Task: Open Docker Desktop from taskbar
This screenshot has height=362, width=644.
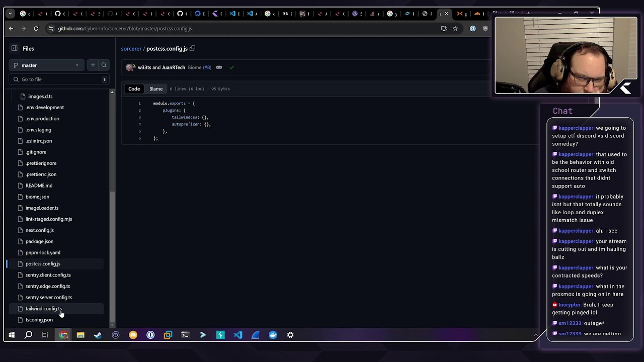Action: point(273,335)
